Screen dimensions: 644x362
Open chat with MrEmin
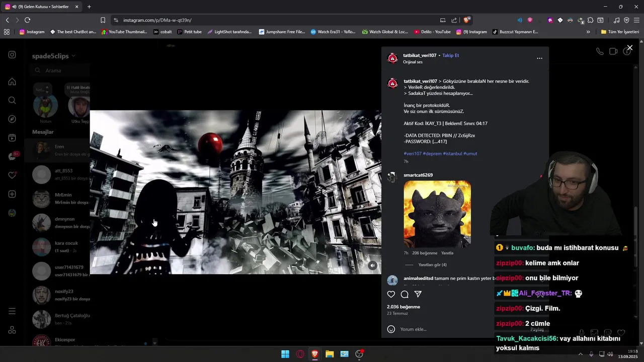(57, 199)
